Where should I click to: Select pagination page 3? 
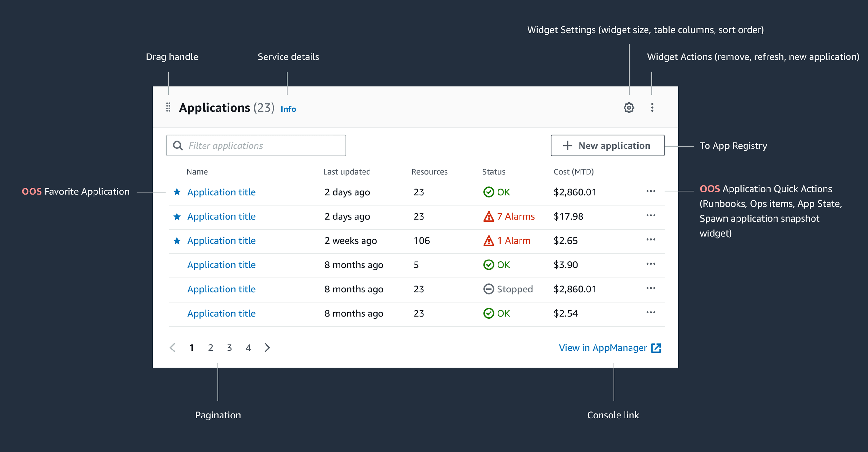coord(229,348)
